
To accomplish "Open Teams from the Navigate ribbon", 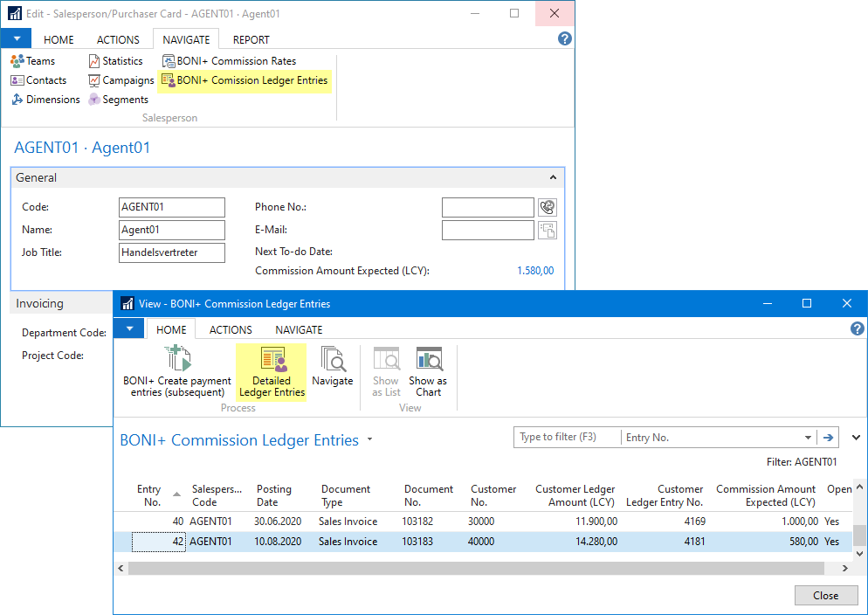I will (x=33, y=61).
